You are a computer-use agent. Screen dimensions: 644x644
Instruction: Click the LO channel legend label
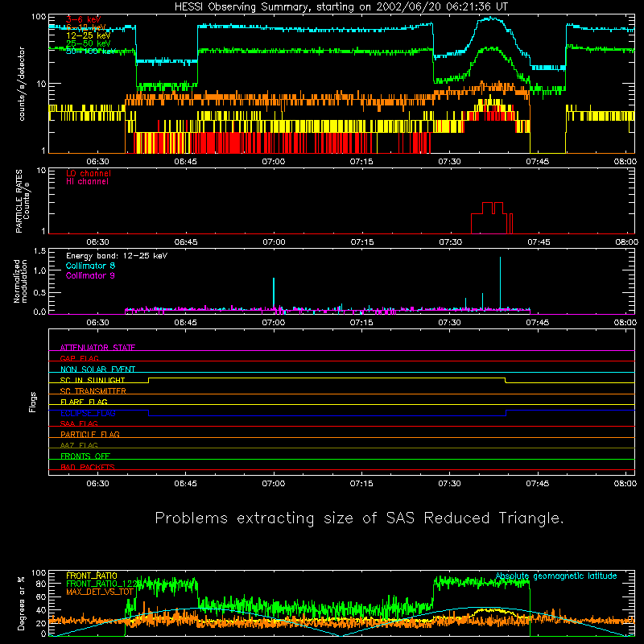coord(89,173)
